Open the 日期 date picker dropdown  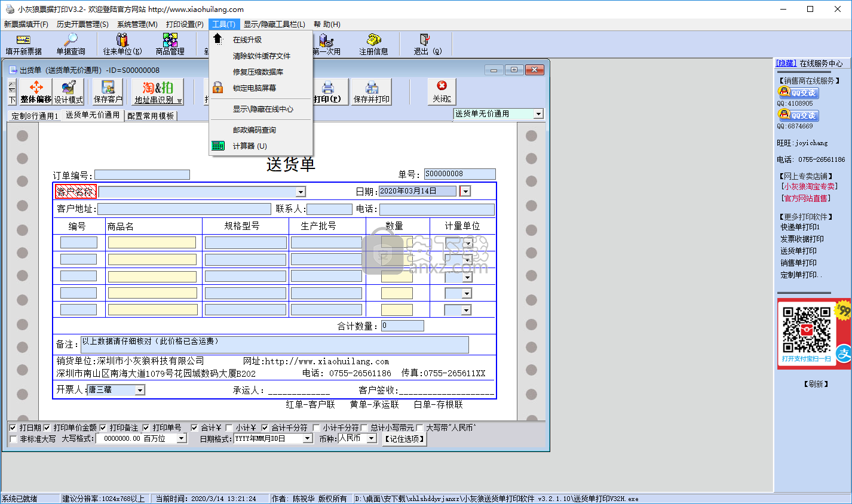[x=465, y=191]
